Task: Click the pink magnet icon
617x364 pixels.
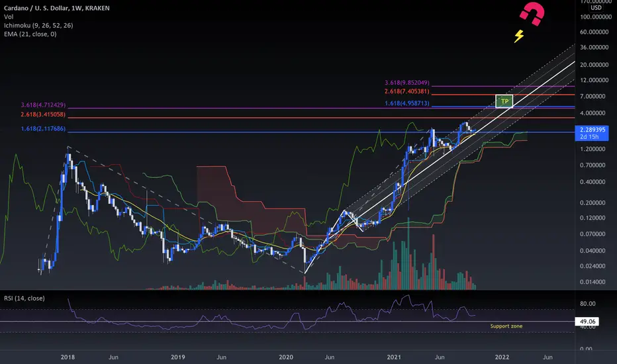Action: pos(532,14)
